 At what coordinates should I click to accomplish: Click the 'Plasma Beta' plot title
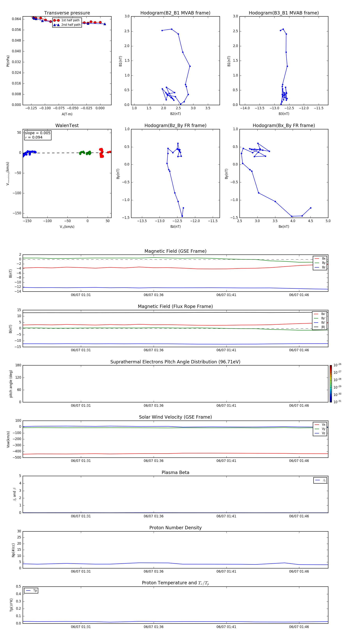(x=175, y=473)
